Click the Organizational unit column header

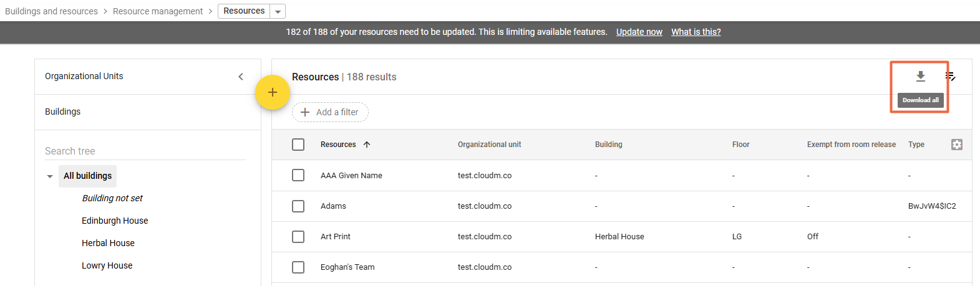click(x=490, y=145)
